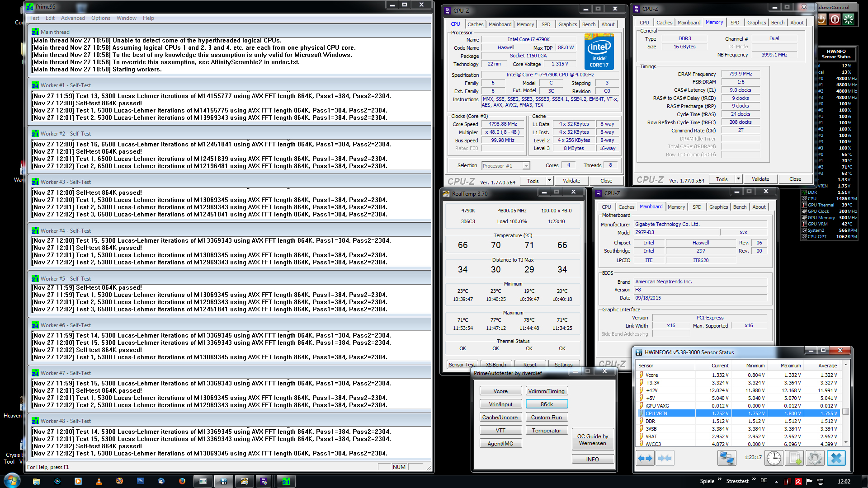This screenshot has width=868, height=488.
Task: Click the Validate button in CPU-Z Memory window
Action: tap(760, 179)
